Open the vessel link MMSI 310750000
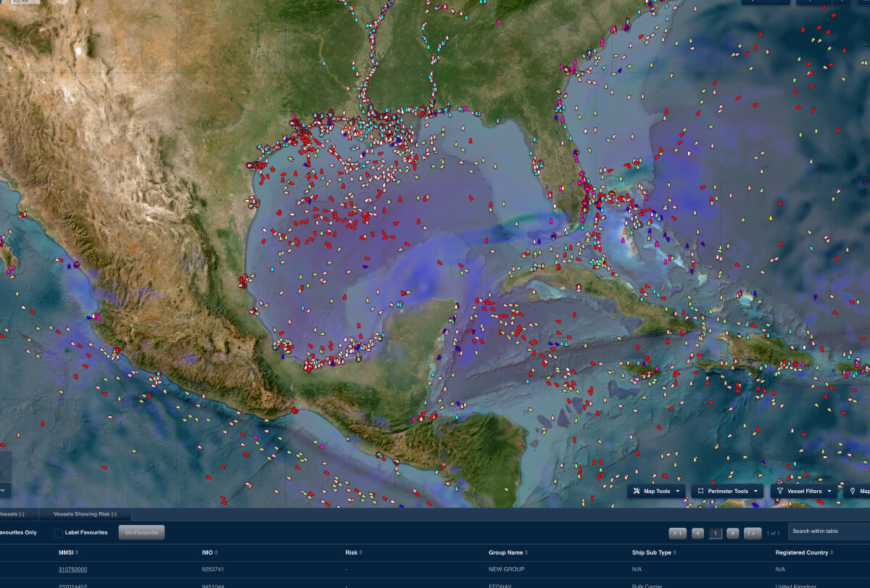Viewport: 870px width, 588px height. (72, 569)
